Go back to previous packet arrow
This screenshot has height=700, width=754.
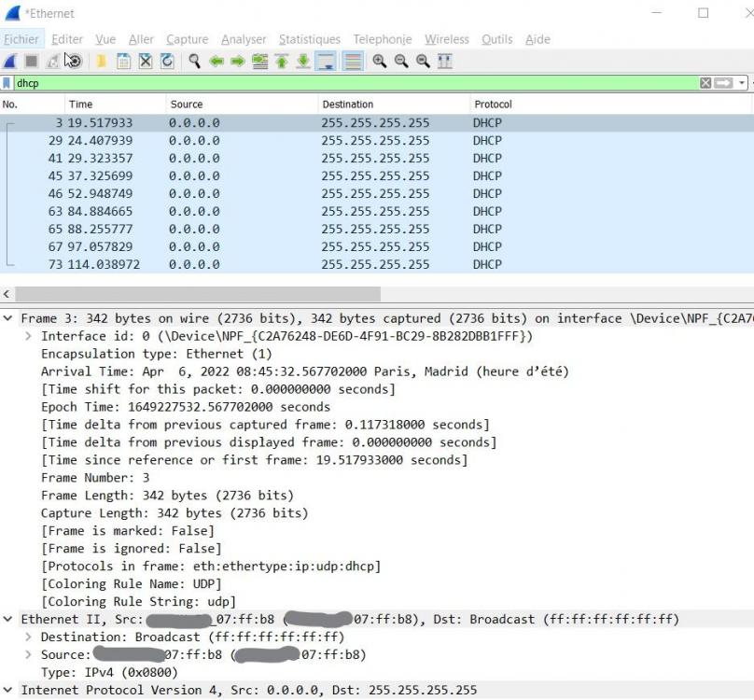click(x=216, y=62)
